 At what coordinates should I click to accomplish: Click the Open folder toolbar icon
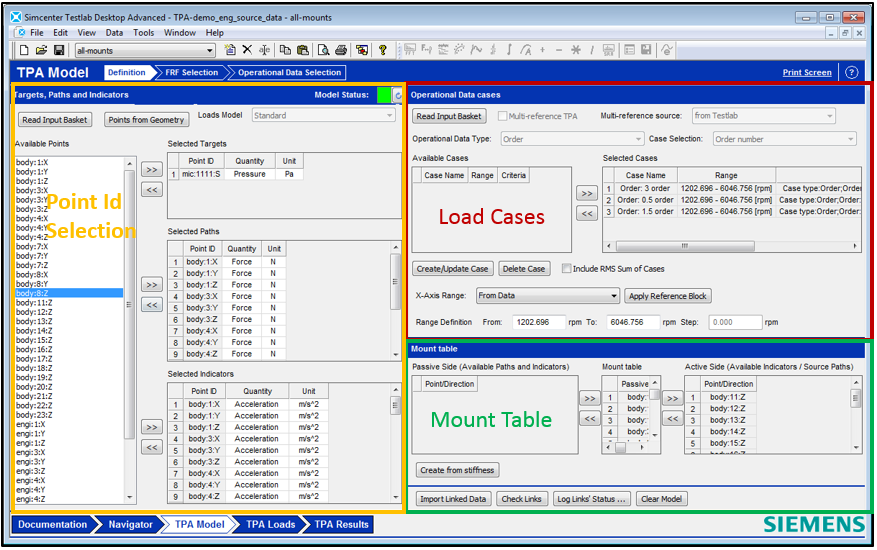click(41, 50)
